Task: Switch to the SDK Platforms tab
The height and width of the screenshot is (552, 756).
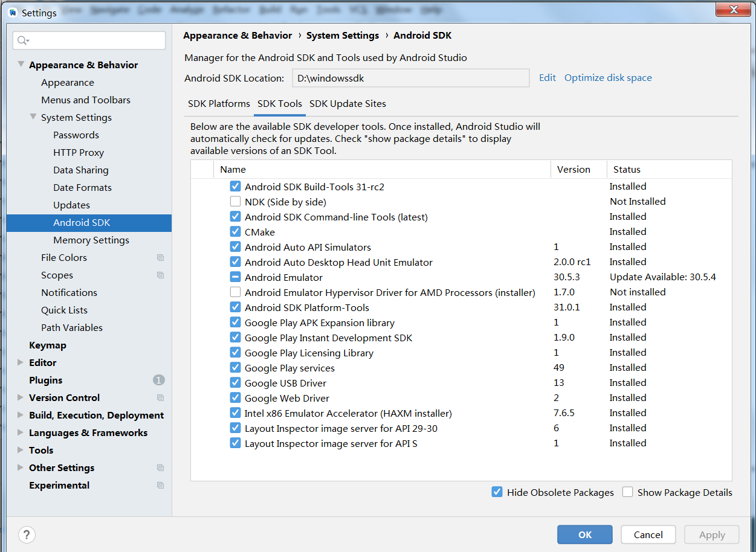Action: [x=219, y=104]
